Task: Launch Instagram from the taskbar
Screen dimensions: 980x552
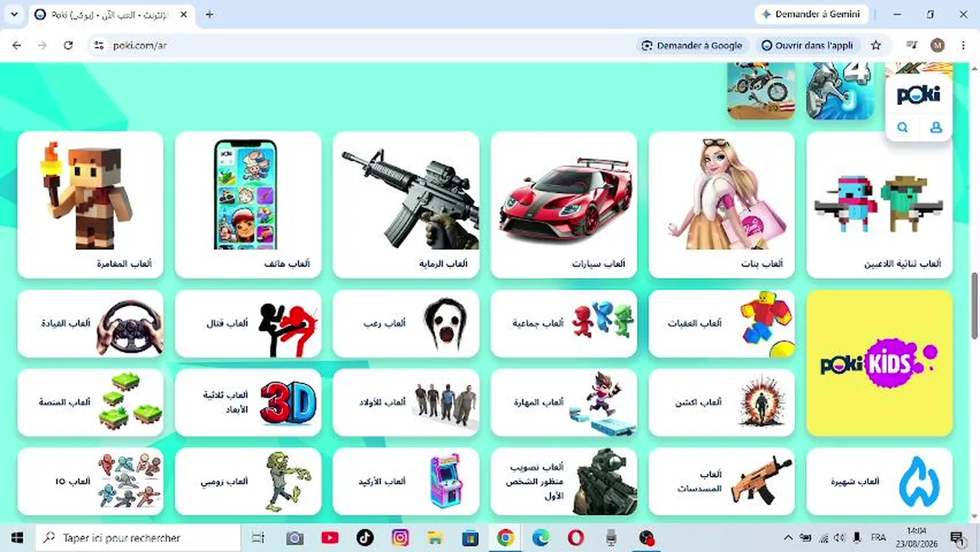Action: 400,537
